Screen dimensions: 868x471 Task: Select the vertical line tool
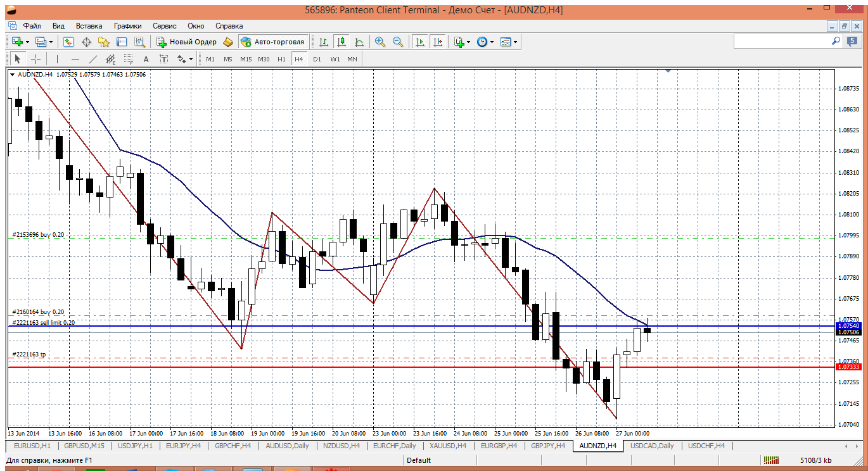coord(57,59)
